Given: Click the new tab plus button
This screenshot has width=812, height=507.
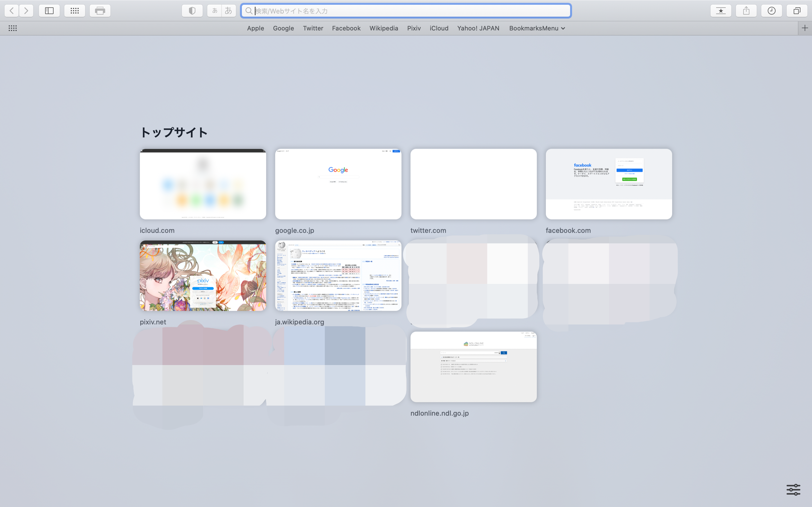Looking at the screenshot, I should pyautogui.click(x=805, y=28).
